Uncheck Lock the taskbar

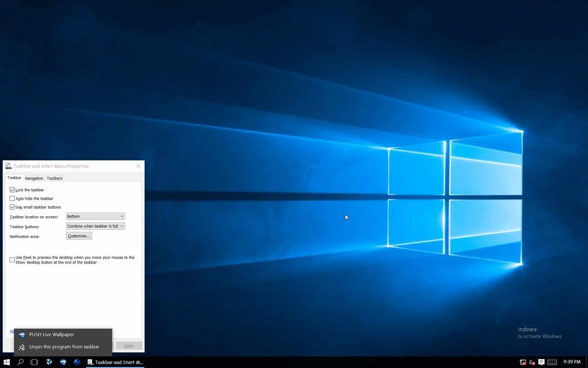pos(12,190)
